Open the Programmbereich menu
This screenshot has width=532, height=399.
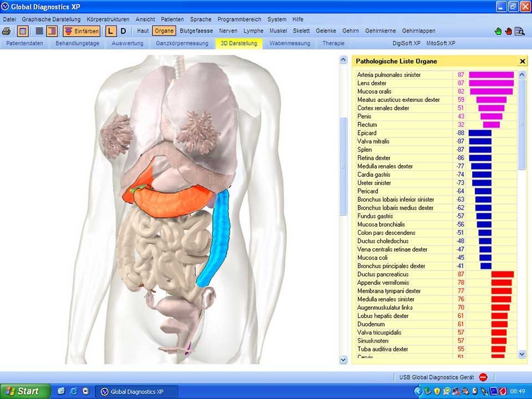pyautogui.click(x=239, y=19)
